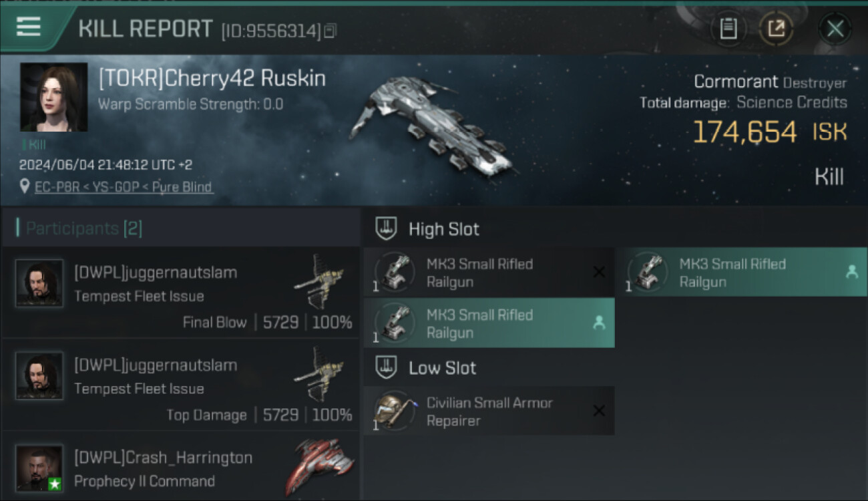Copy the kill report ID
868x501 pixels.
tap(331, 31)
